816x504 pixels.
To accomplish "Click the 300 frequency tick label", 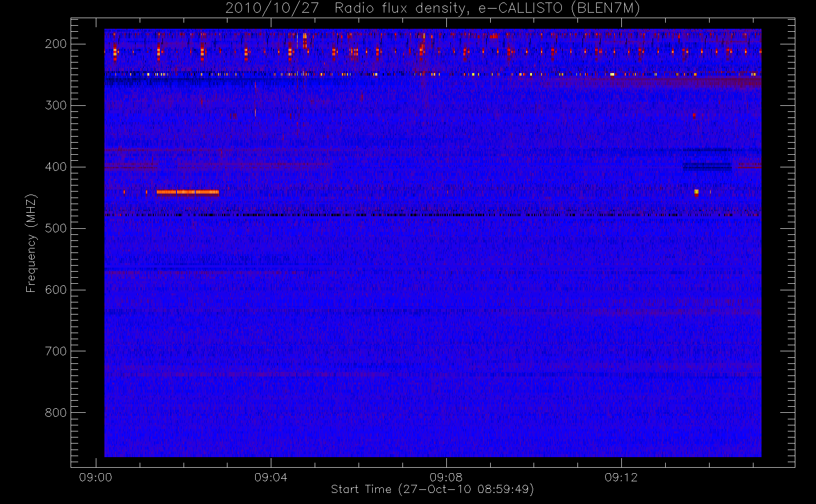I will click(x=56, y=105).
